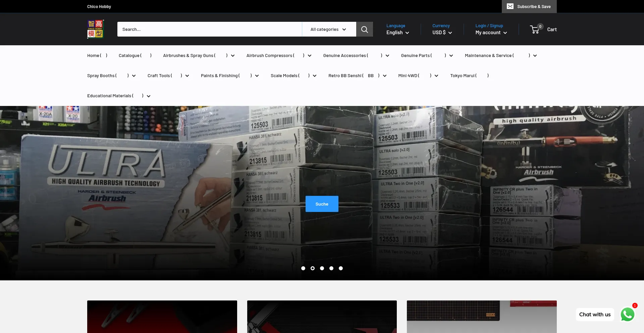Open the WhatsApp chat icon
Screen dimensions: 644x333
click(x=627, y=315)
